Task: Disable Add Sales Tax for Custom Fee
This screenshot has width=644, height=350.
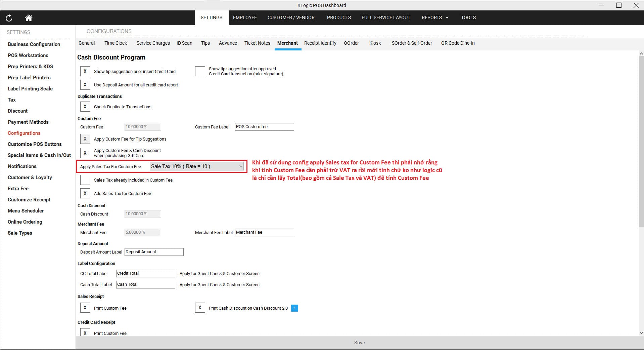Action: (x=85, y=193)
